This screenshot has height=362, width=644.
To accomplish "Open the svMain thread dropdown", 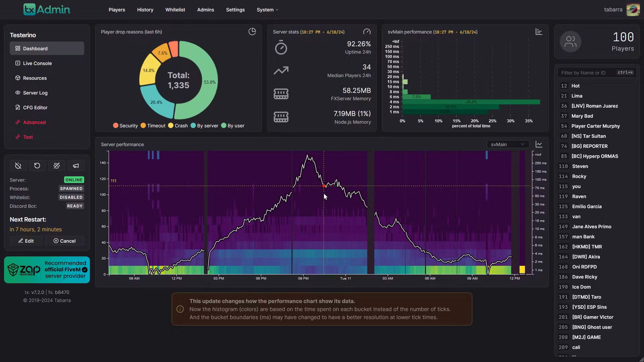I will tap(507, 144).
